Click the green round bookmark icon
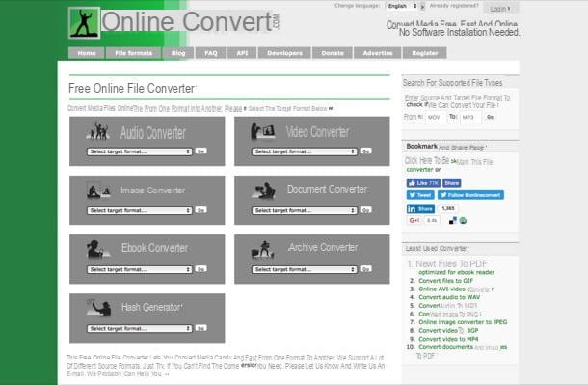Image resolution: width=588 pixels, height=385 pixels. (x=463, y=221)
